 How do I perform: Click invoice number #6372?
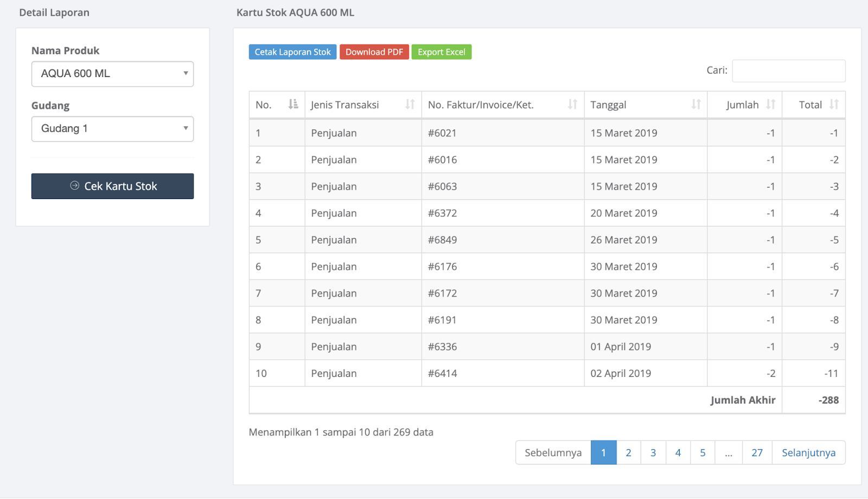point(442,213)
